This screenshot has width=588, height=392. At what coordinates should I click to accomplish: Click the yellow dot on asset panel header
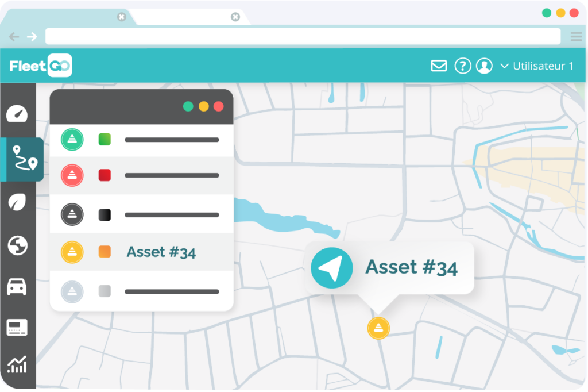pyautogui.click(x=204, y=107)
